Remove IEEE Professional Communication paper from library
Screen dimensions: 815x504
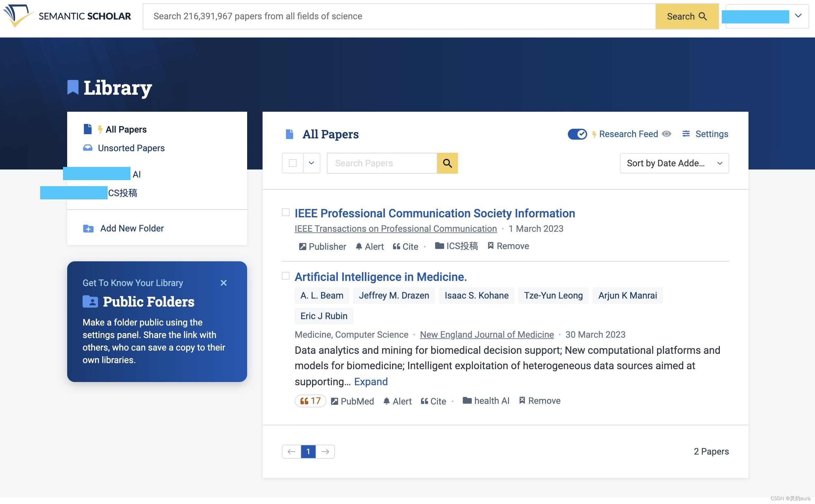(508, 246)
